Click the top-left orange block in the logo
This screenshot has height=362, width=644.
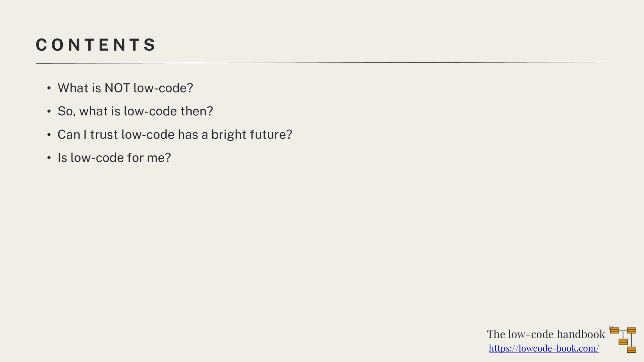point(614,330)
